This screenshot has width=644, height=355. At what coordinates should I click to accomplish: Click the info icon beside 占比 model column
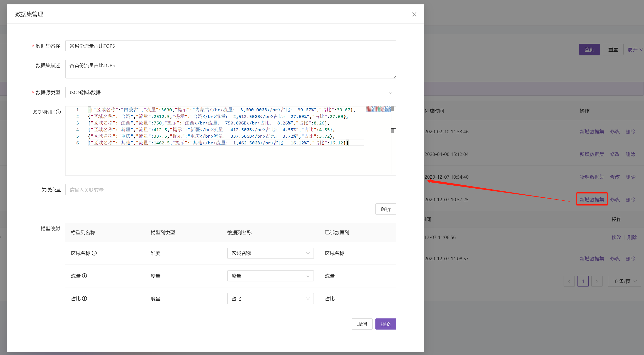85,299
